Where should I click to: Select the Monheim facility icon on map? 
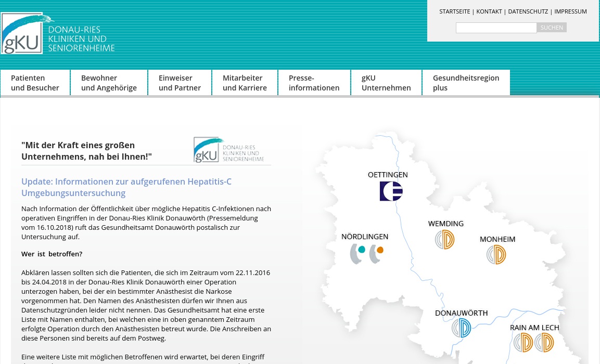click(496, 255)
